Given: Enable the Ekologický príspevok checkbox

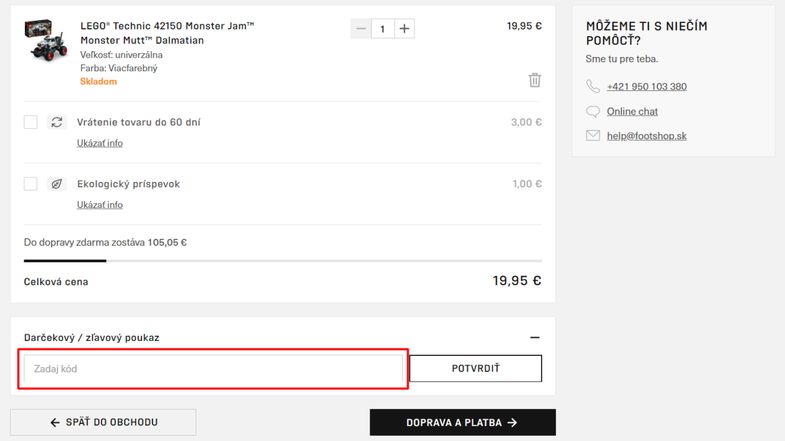Looking at the screenshot, I should point(31,184).
